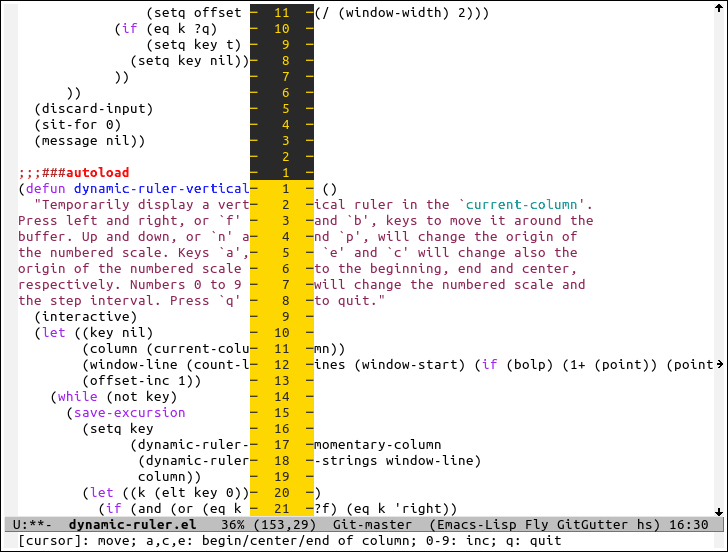Click the U:**- buffer status indicator
This screenshot has width=728, height=552.
pos(32,525)
